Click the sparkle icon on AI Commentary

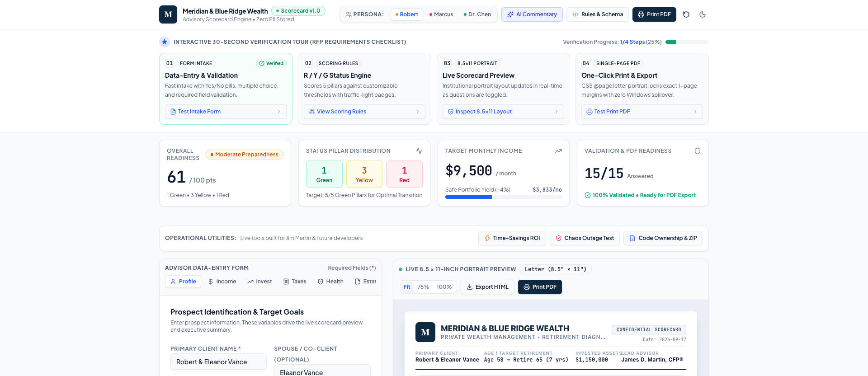pos(510,14)
